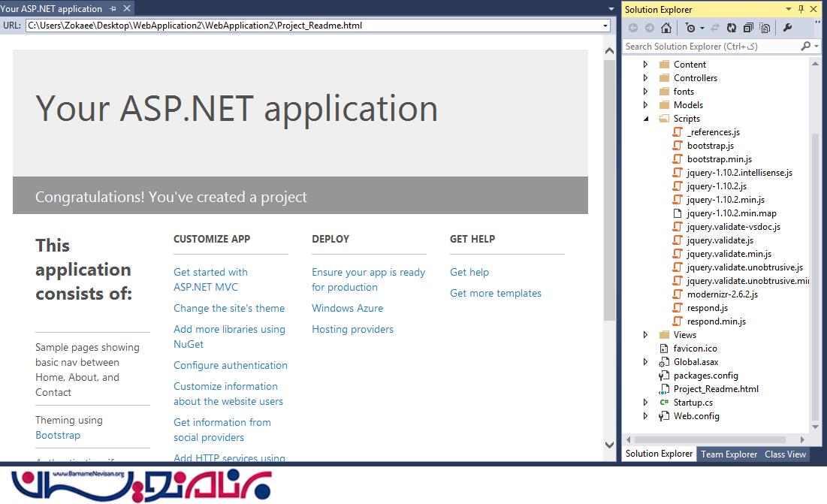Switch to the Class View tab
This screenshot has height=504, width=827.
[x=785, y=454]
